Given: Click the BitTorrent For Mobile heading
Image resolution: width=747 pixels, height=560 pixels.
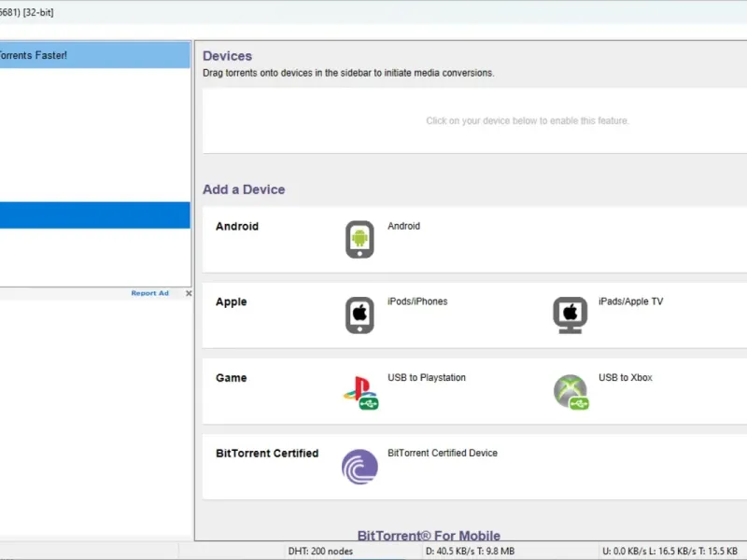Looking at the screenshot, I should (429, 536).
